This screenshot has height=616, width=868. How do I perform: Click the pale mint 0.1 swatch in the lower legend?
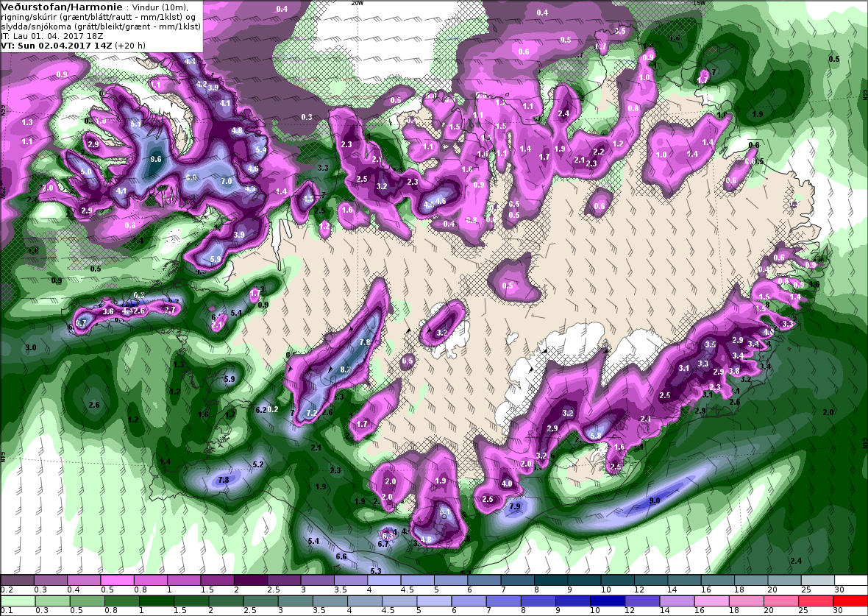pyautogui.click(x=17, y=601)
